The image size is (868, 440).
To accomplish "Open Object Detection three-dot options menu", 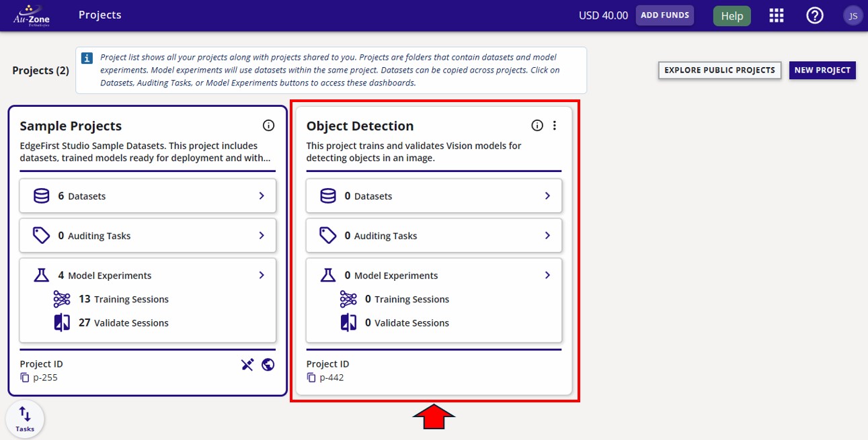I will 555,126.
